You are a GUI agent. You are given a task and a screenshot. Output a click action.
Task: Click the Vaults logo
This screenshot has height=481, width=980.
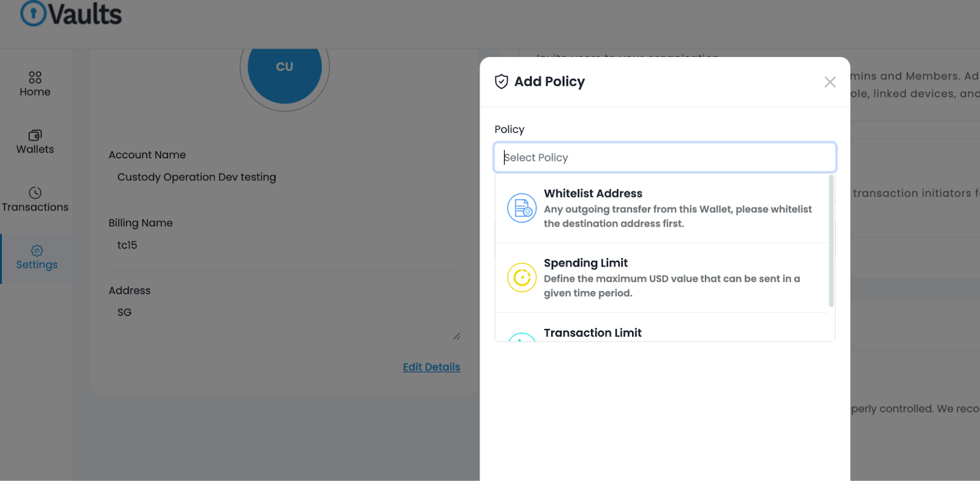71,13
